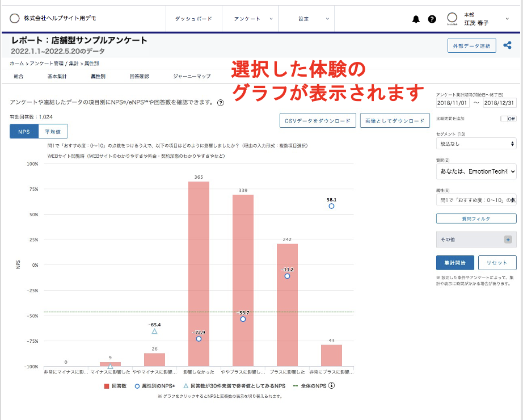Viewport: 523px width, 420px height.
Task: Switch to 基本集計 tab
Action: [57, 77]
